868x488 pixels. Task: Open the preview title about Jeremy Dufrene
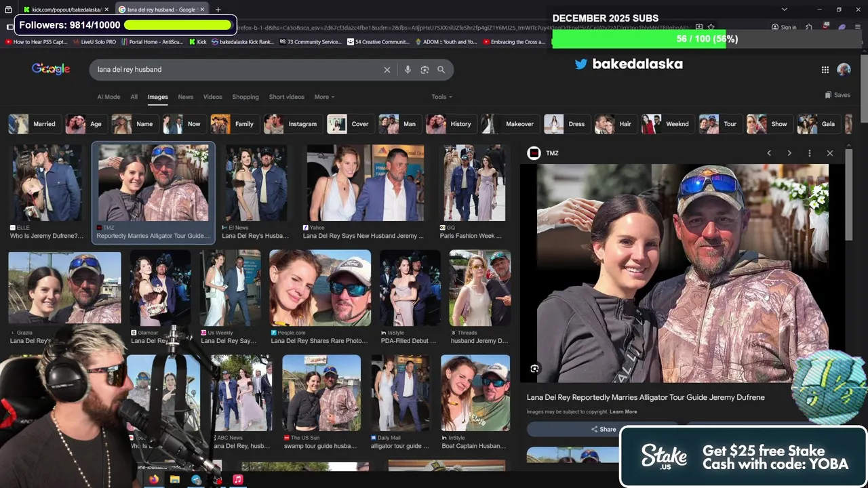point(646,397)
